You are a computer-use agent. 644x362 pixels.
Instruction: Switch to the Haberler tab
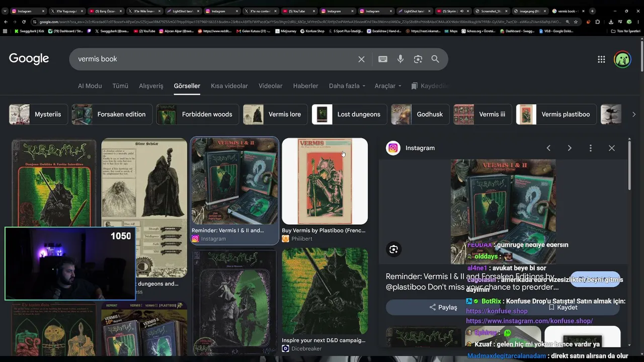[x=305, y=86]
